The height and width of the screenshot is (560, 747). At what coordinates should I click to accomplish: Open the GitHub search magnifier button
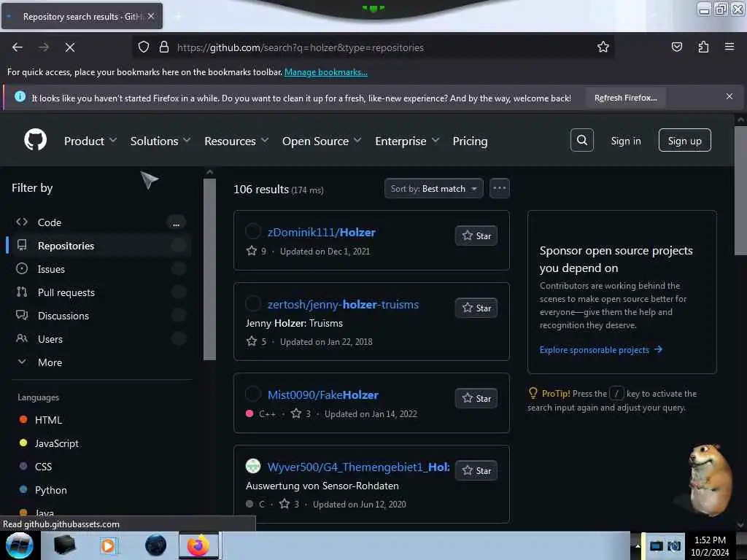581,140
